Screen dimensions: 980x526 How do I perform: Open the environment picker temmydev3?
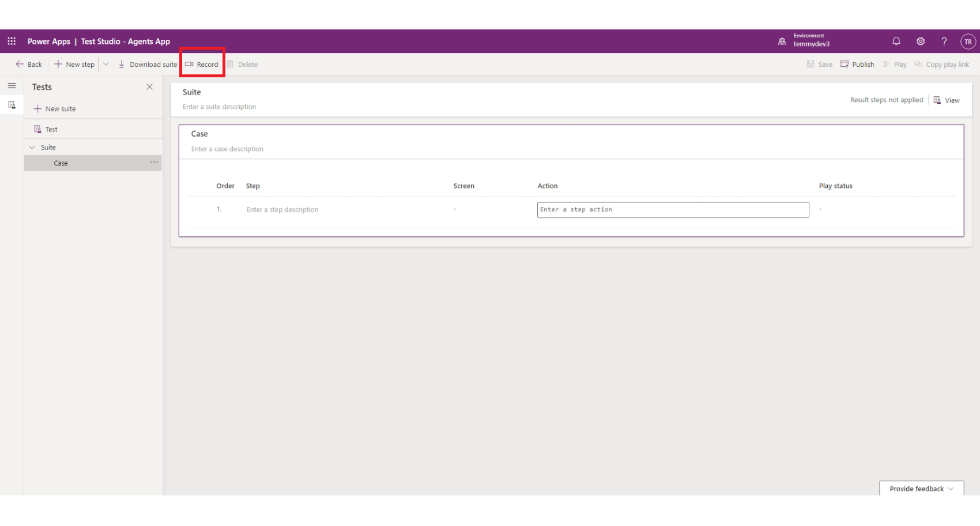click(804, 40)
